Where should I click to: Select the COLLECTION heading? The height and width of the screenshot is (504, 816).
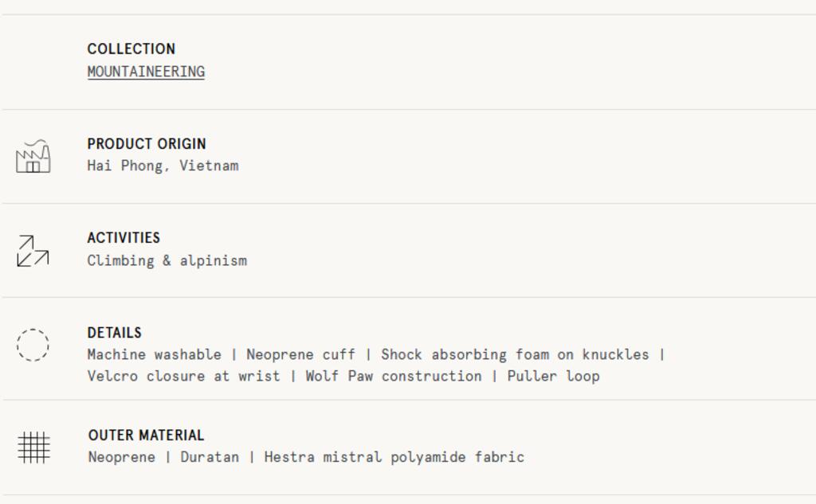[x=131, y=49]
